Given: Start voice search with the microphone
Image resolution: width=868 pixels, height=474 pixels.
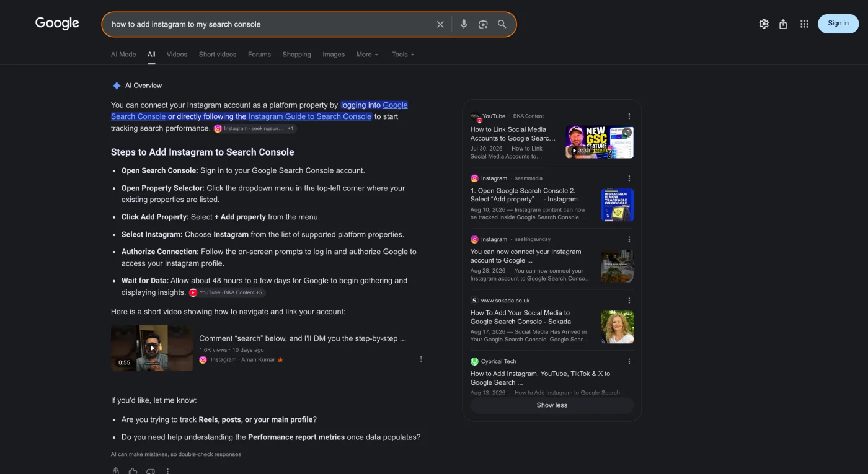Looking at the screenshot, I should (x=464, y=24).
